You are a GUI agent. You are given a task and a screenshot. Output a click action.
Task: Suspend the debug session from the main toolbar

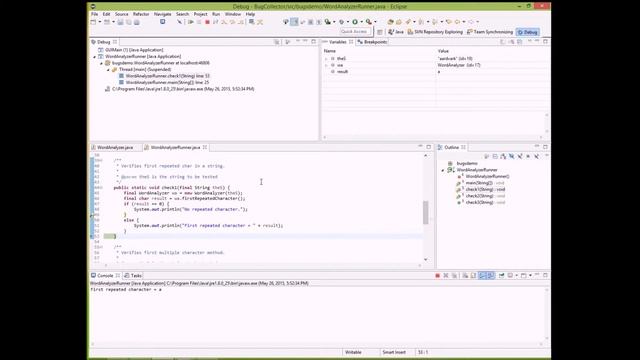point(199,22)
